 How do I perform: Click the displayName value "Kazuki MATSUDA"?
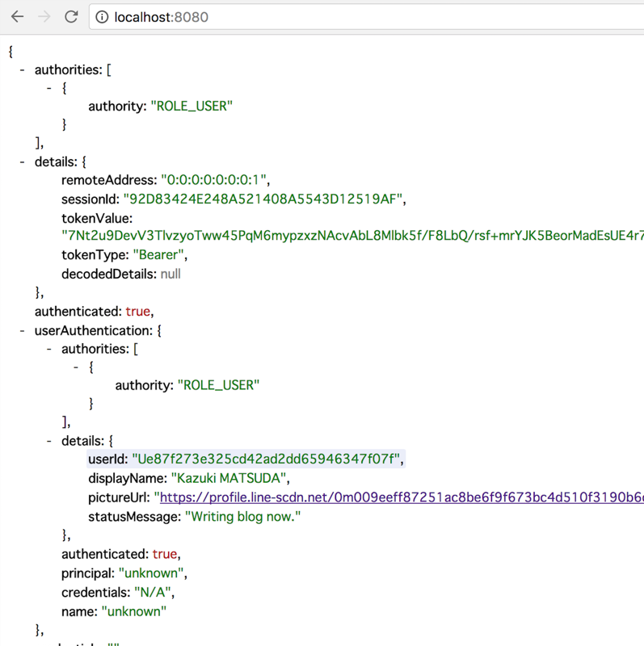coord(229,478)
